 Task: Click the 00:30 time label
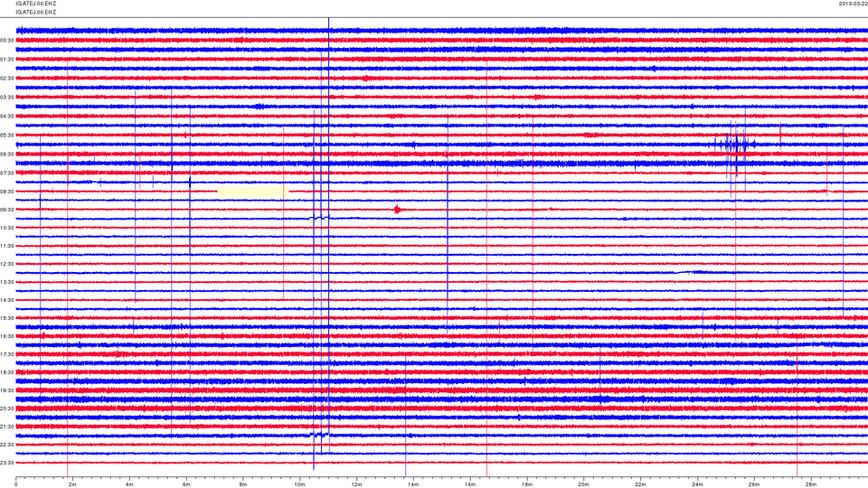pos(7,41)
